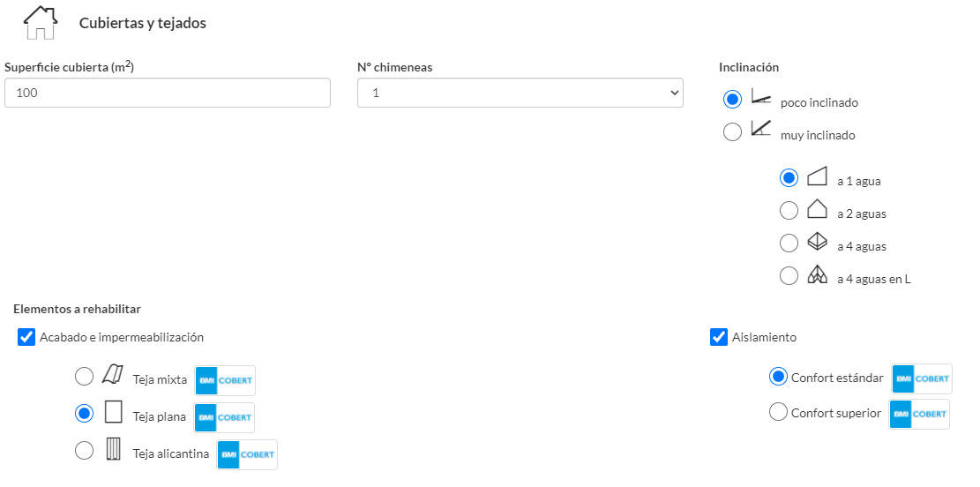The image size is (980, 487).
Task: Choose the Confort superior radio option
Action: click(x=778, y=412)
